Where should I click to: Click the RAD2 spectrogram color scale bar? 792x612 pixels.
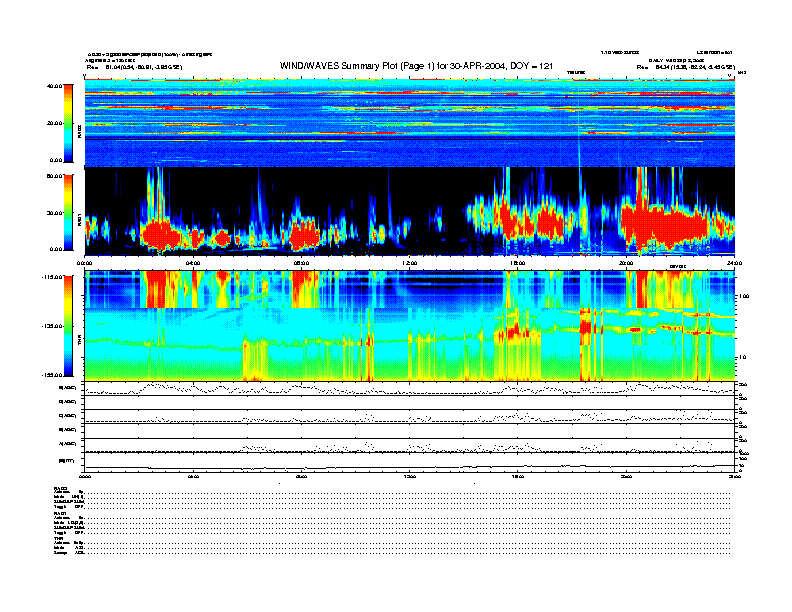[68, 123]
